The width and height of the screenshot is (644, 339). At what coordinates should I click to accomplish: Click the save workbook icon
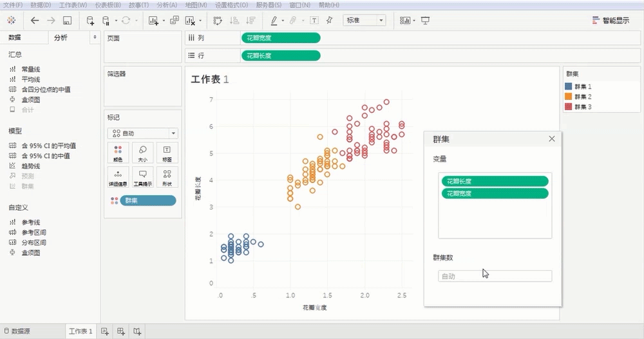tap(67, 21)
